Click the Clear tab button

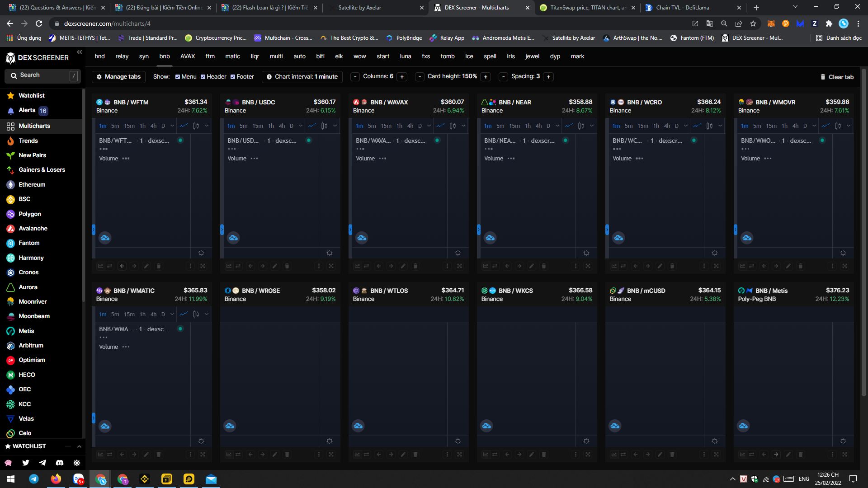coord(837,77)
